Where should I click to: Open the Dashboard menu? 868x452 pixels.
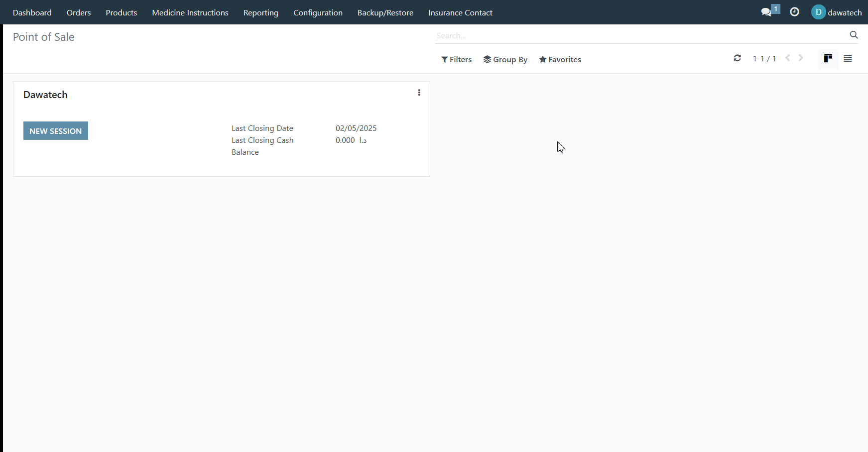(x=32, y=12)
